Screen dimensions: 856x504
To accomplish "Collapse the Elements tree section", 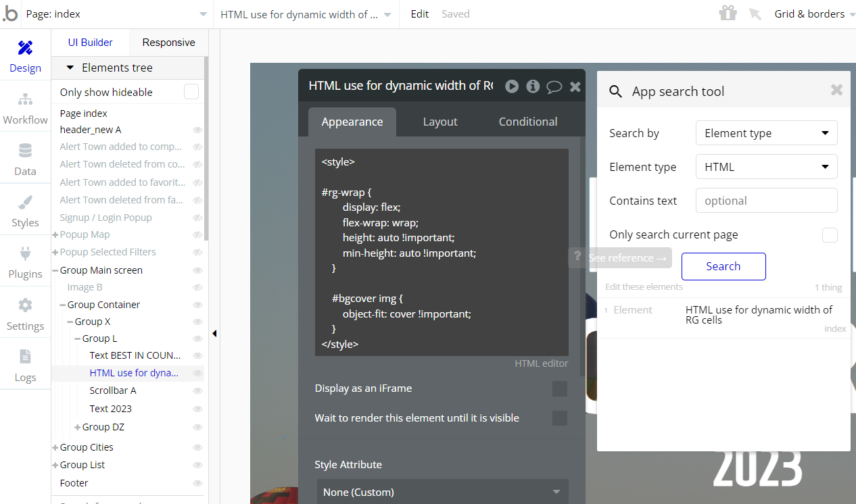I will pos(70,68).
